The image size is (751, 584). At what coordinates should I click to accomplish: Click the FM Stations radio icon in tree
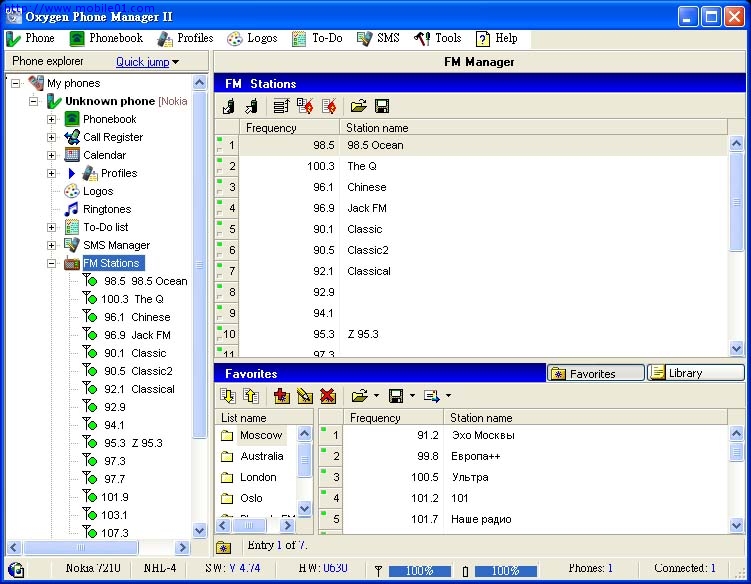pyautogui.click(x=72, y=263)
